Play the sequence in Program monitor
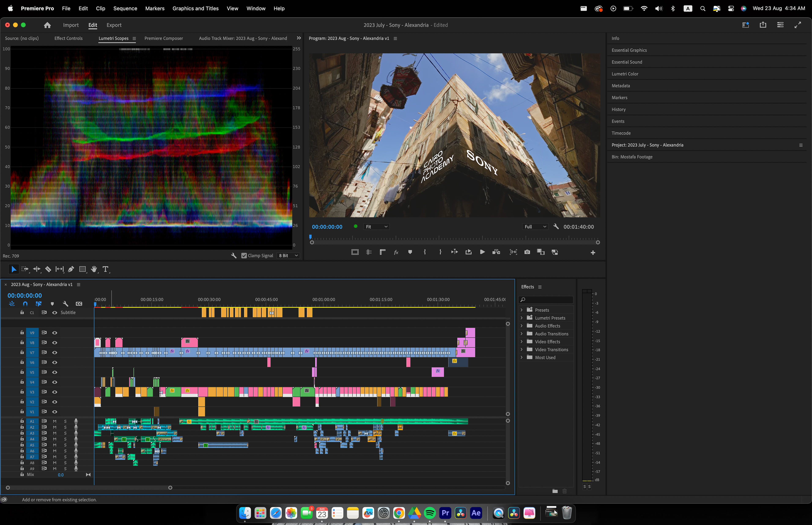The image size is (812, 525). [x=482, y=252]
